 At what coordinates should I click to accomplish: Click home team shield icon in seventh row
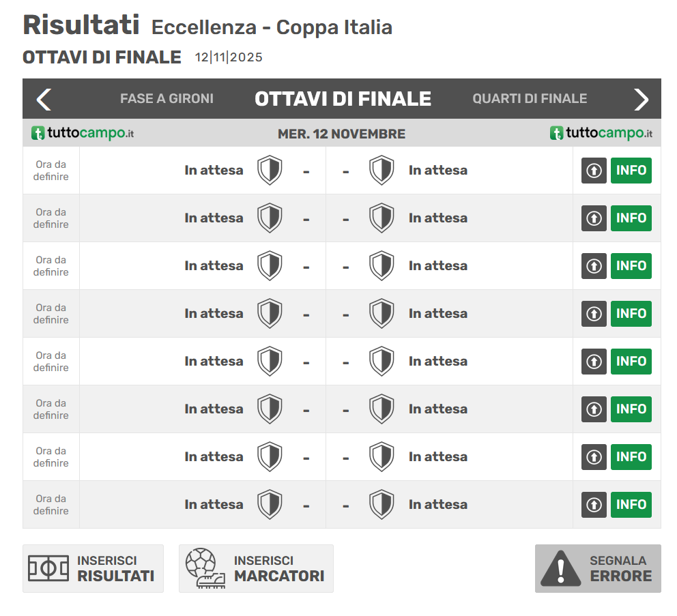(x=270, y=456)
